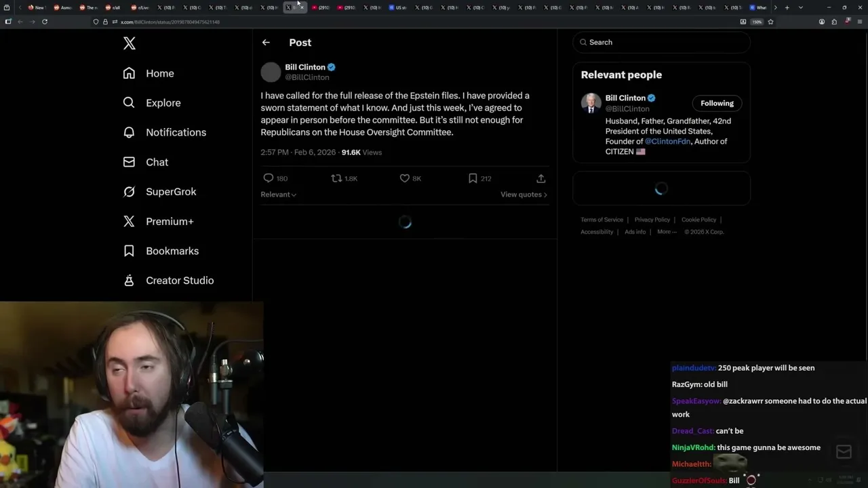Click the 150% zoom level indicator
868x488 pixels.
click(757, 22)
